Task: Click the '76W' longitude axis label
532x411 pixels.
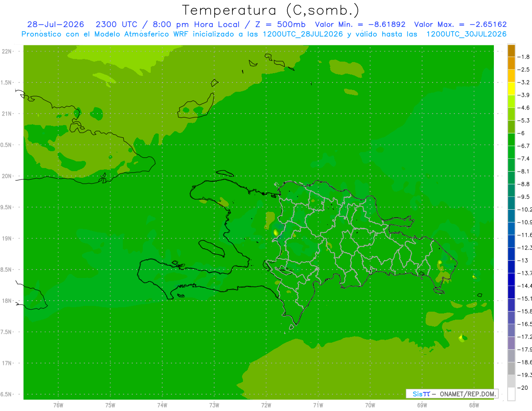Action: (58, 405)
